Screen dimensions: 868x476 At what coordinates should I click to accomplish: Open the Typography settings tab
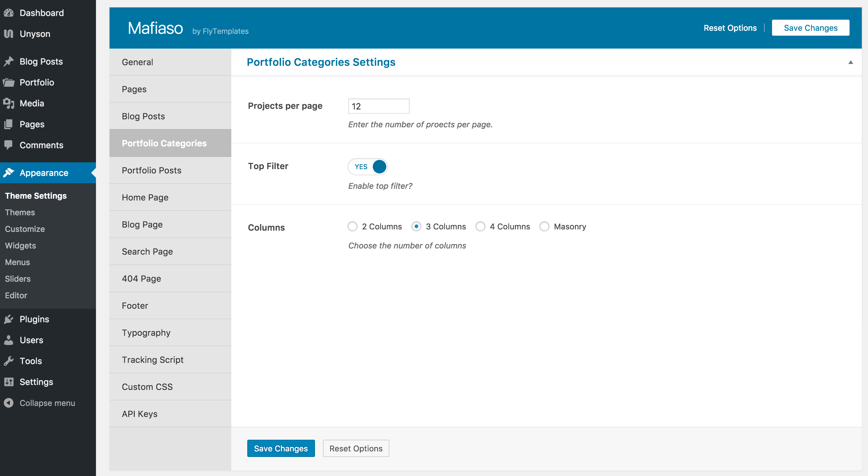coord(146,333)
